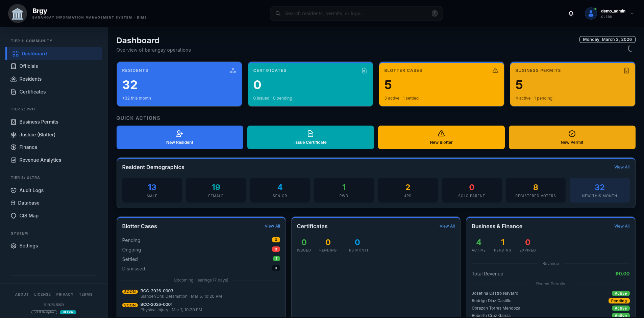View All in Business & Finance panel
This screenshot has height=318, width=644.
[x=622, y=226]
